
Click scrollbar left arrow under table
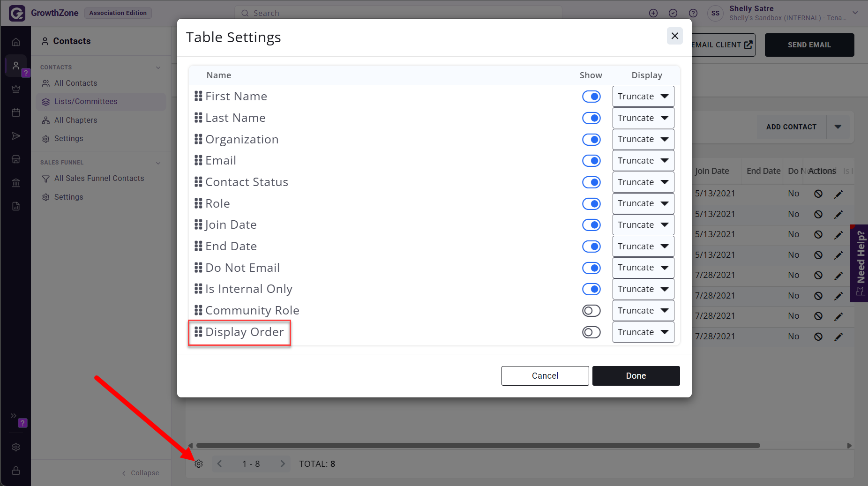[190, 446]
